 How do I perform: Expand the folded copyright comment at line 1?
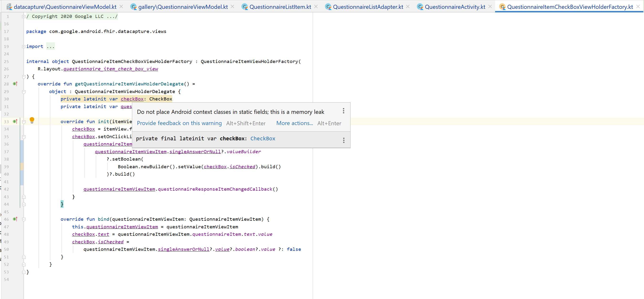point(23,16)
